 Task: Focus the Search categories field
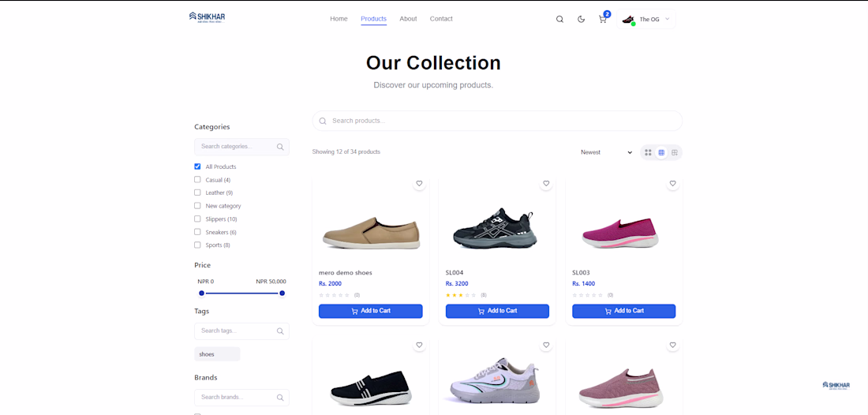point(241,148)
